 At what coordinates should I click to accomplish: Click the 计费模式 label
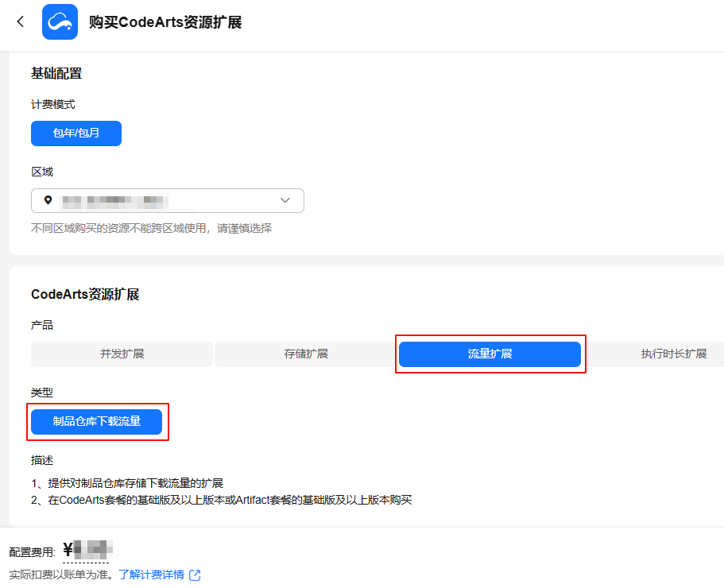point(52,105)
